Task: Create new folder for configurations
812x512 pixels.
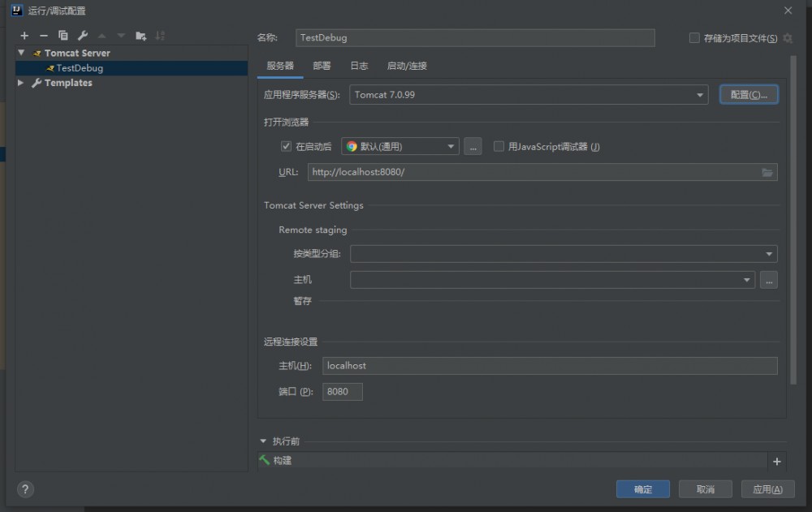Action: point(140,36)
